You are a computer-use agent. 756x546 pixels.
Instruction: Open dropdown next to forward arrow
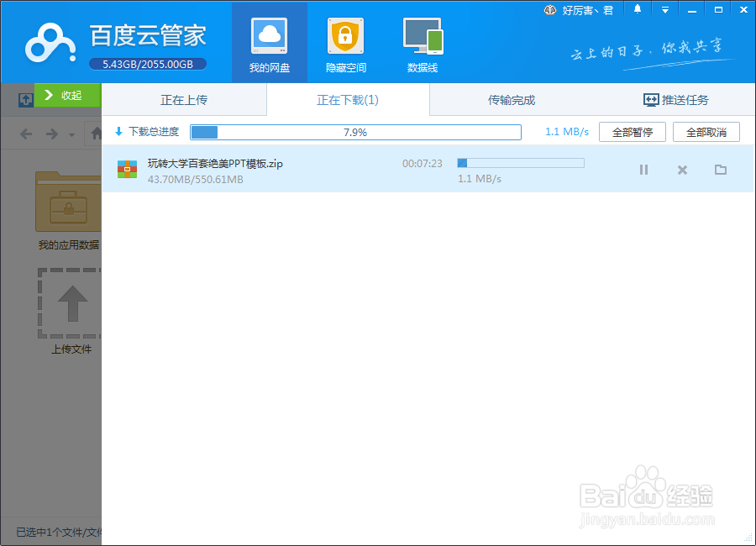[70, 133]
